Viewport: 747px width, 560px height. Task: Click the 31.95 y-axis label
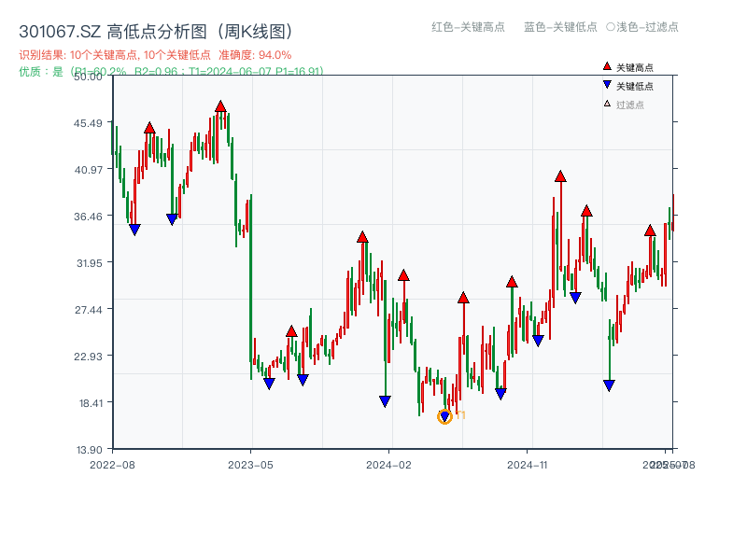[89, 263]
